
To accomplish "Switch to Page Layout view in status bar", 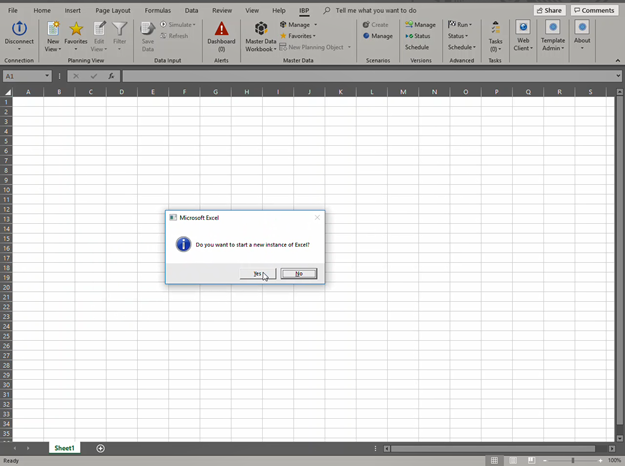I will [513, 460].
